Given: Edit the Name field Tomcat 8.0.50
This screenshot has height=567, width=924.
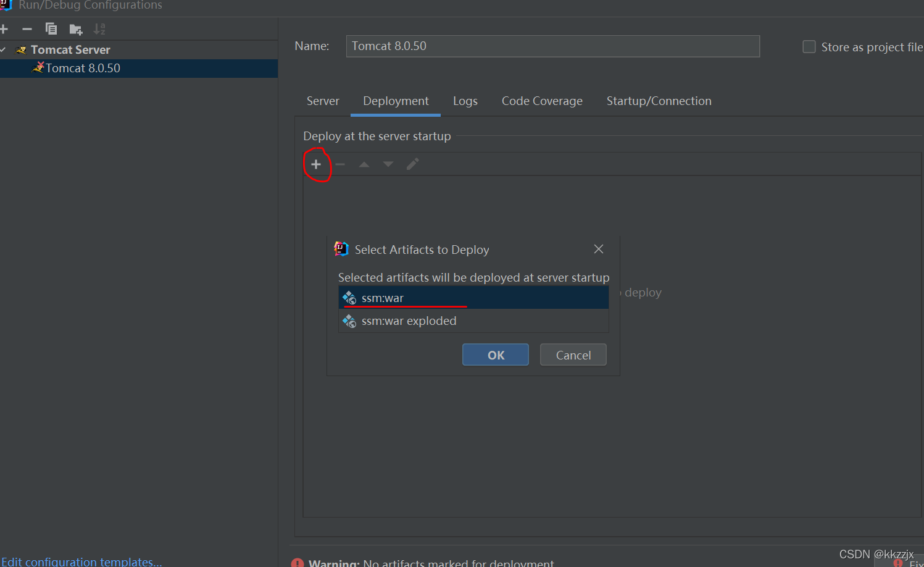Looking at the screenshot, I should 552,46.
